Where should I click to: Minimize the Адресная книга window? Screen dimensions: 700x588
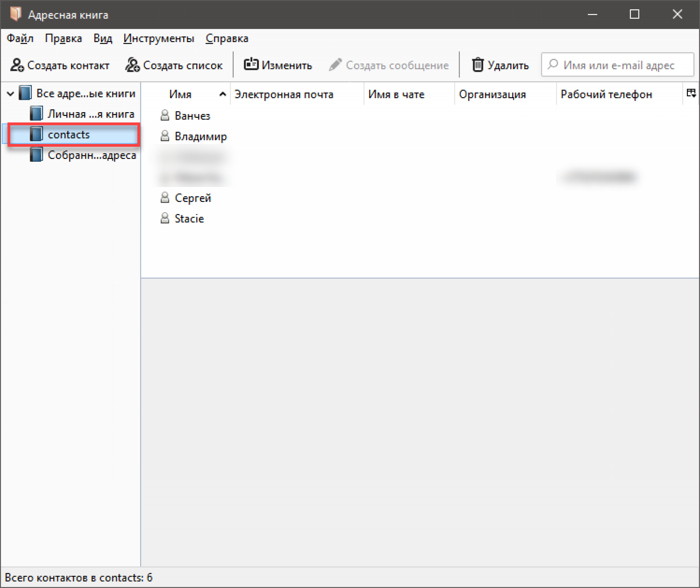[x=592, y=14]
